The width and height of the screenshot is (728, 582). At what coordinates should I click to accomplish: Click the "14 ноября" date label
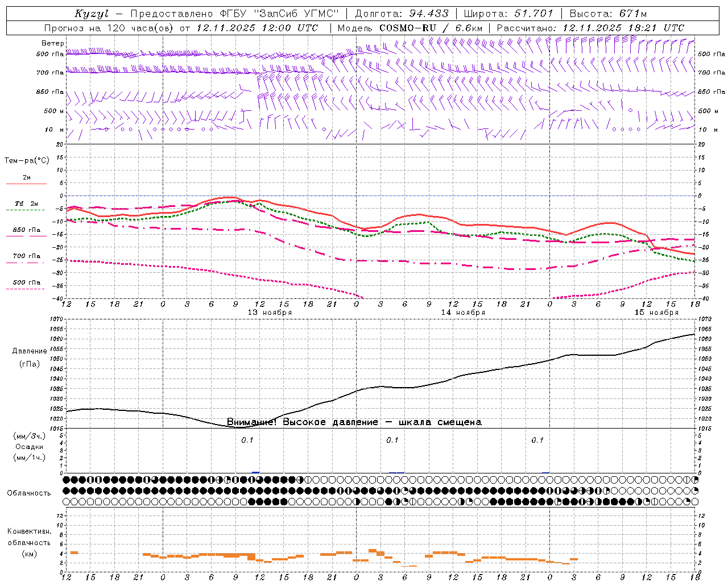(463, 313)
